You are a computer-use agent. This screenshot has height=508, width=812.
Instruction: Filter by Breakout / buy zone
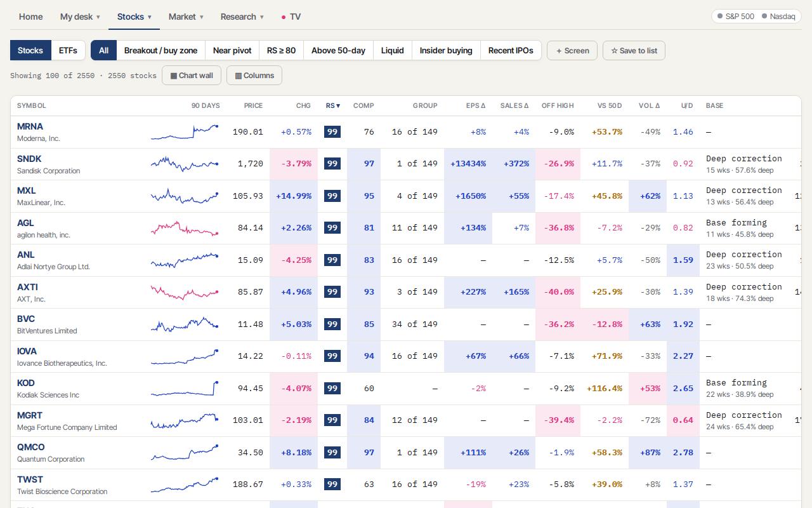click(x=160, y=50)
